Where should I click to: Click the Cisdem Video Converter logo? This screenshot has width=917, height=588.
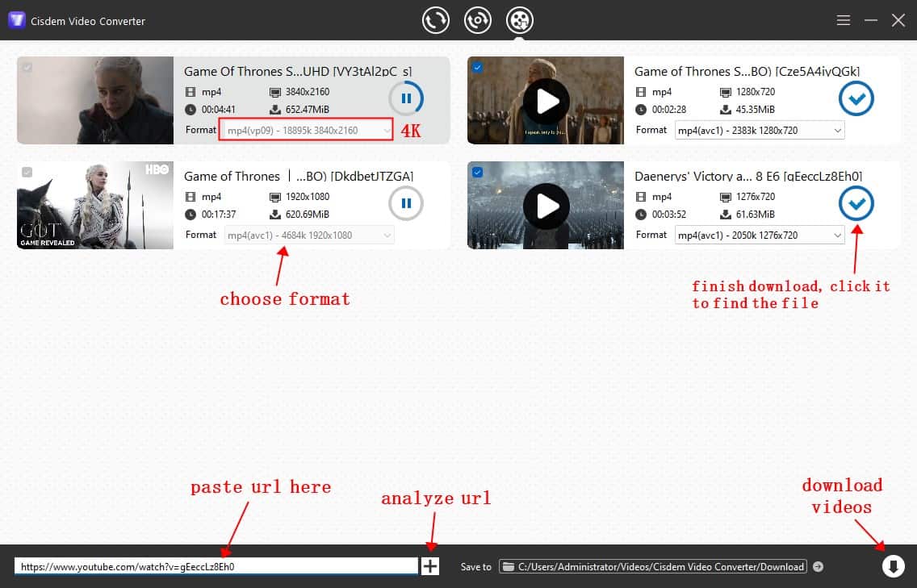tap(17, 20)
